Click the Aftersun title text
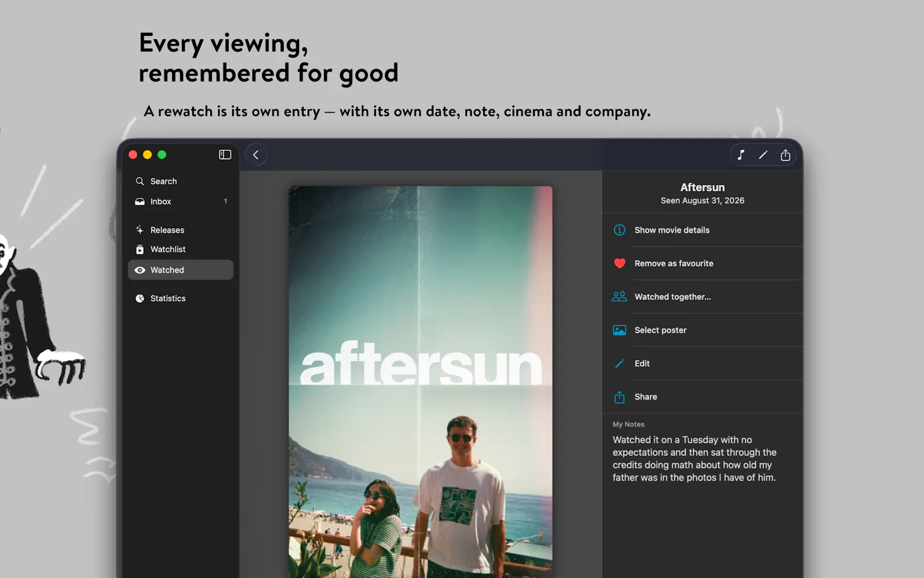The width and height of the screenshot is (924, 578). (702, 187)
